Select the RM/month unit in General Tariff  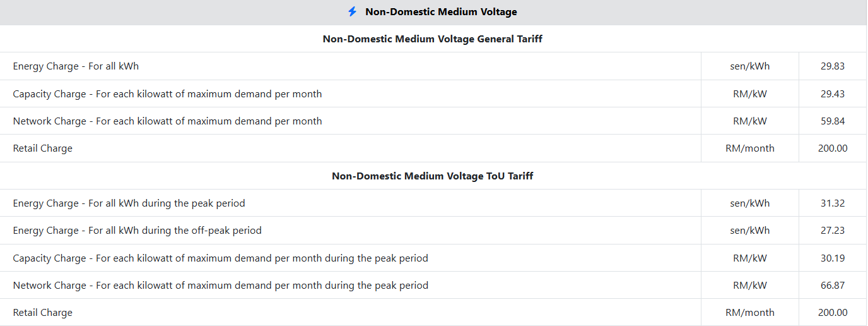tap(749, 148)
